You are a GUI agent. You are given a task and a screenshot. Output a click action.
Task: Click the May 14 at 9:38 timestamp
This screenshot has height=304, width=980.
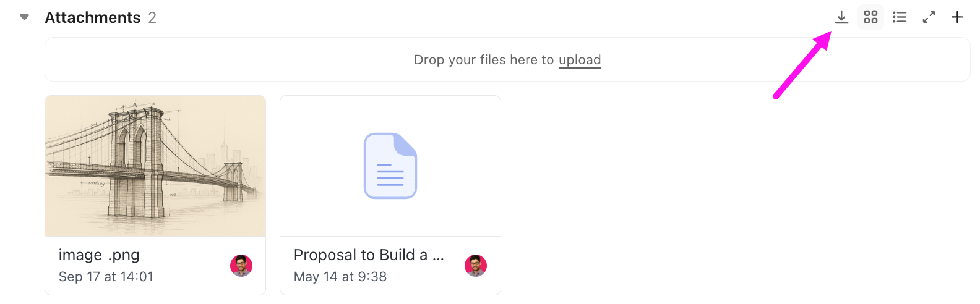coord(340,277)
